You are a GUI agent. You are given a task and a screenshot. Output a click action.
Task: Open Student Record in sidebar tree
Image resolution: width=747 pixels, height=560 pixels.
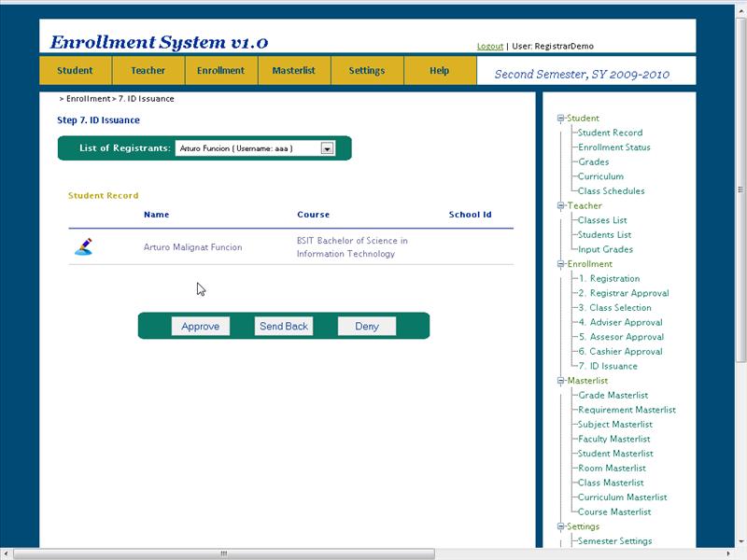(611, 133)
